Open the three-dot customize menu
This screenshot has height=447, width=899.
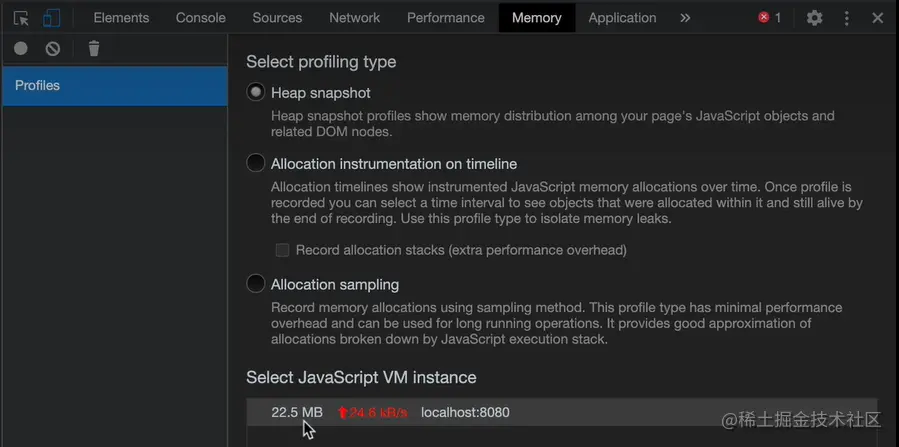[847, 18]
